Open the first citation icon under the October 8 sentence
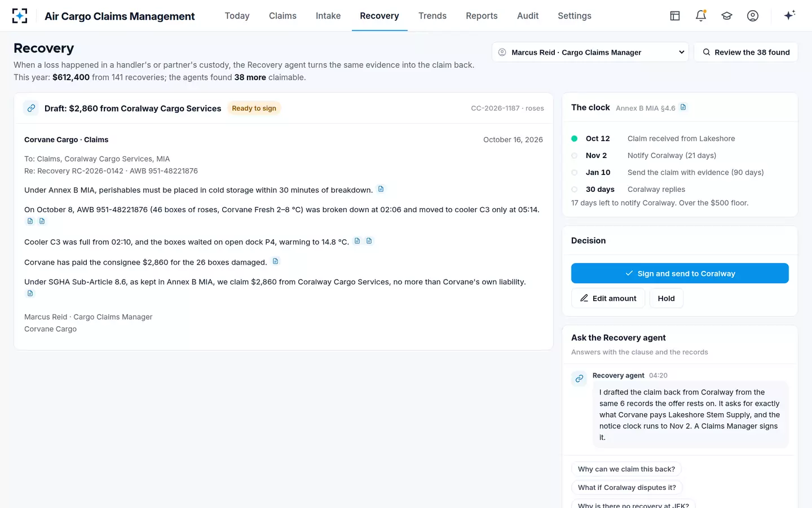 coord(30,221)
